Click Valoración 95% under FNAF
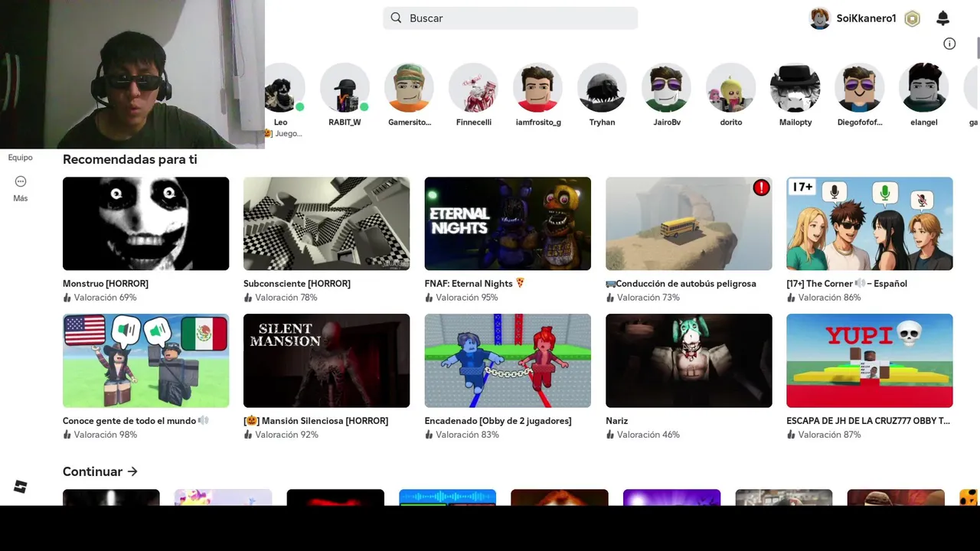The width and height of the screenshot is (980, 551). tap(467, 298)
